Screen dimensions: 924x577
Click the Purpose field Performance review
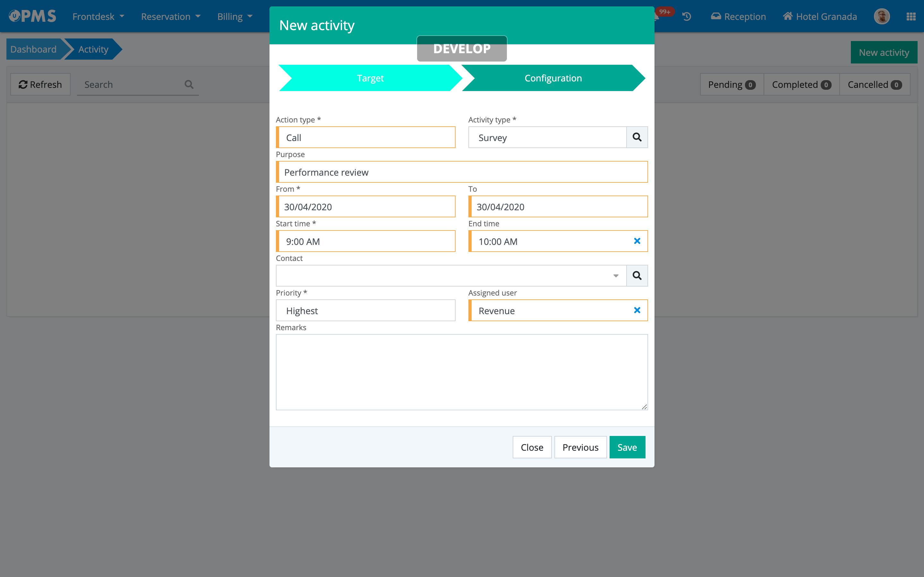click(x=462, y=172)
